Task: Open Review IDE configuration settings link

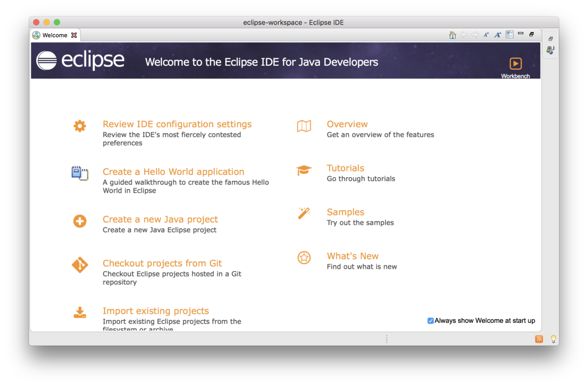Action: (x=177, y=124)
